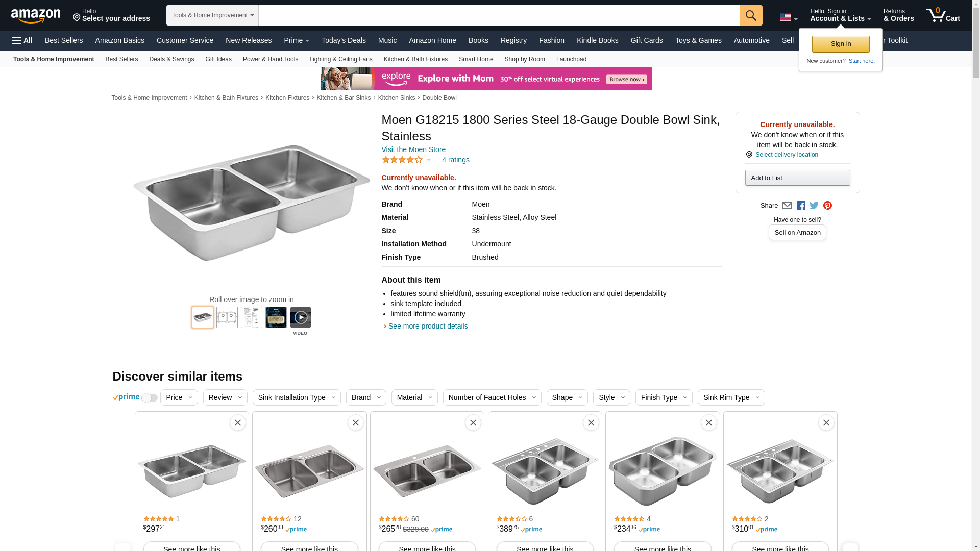Select the sink dimensions diagram thumbnail

click(227, 317)
